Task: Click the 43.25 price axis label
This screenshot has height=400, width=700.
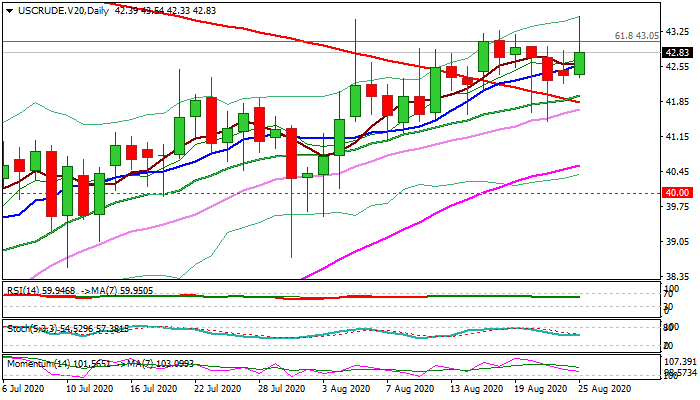Action: coord(678,32)
